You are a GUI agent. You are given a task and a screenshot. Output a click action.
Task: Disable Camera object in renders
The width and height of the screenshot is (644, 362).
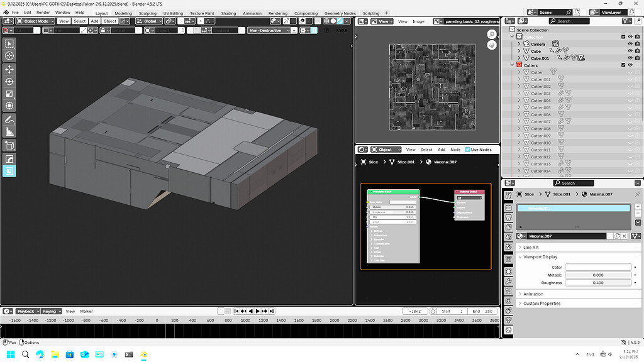637,44
